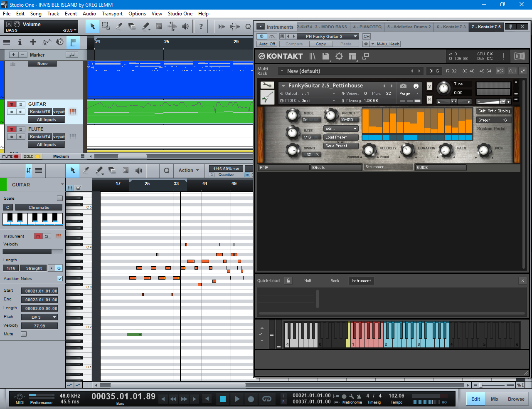The height and width of the screenshot is (409, 532).
Task: Mute the GUITAR track
Action: coord(11,104)
